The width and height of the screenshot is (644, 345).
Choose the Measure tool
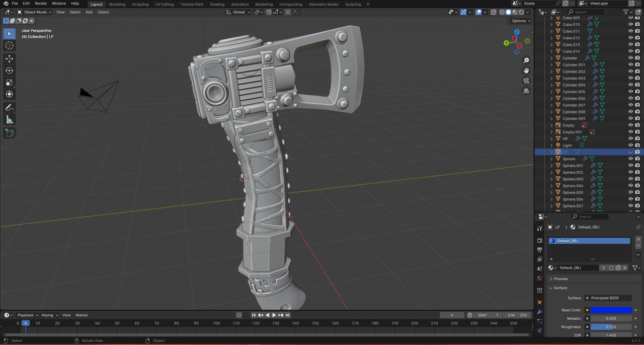9,120
